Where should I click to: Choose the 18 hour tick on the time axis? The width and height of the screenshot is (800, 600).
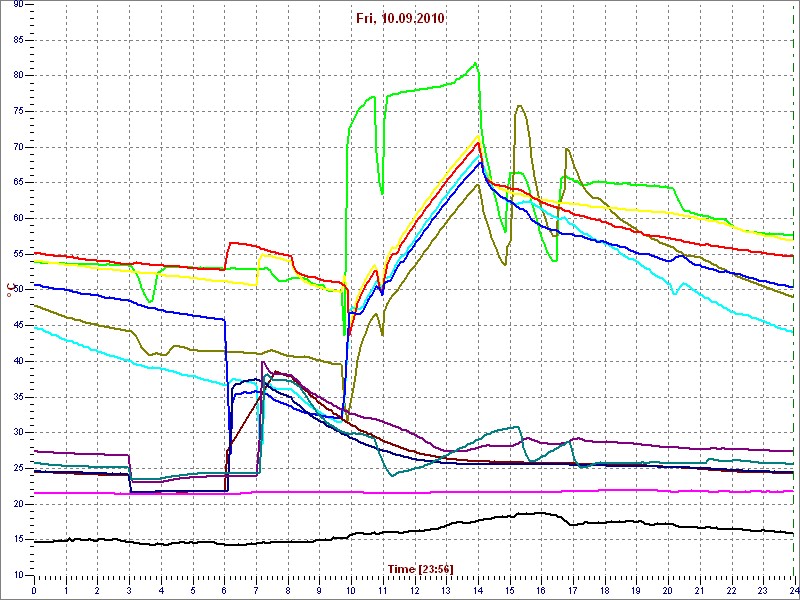(x=604, y=590)
